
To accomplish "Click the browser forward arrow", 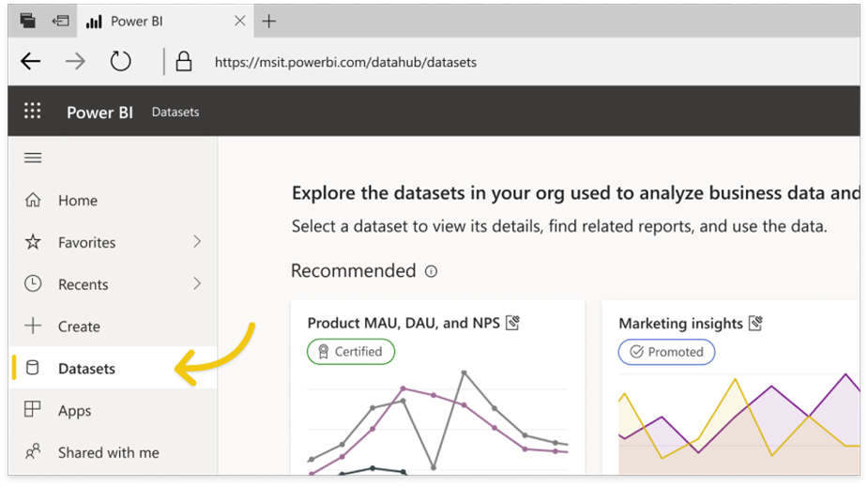I will (75, 61).
